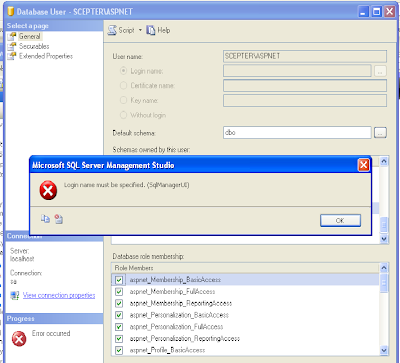Click the red error icon in dialog
The image size is (400, 363).
point(48,190)
